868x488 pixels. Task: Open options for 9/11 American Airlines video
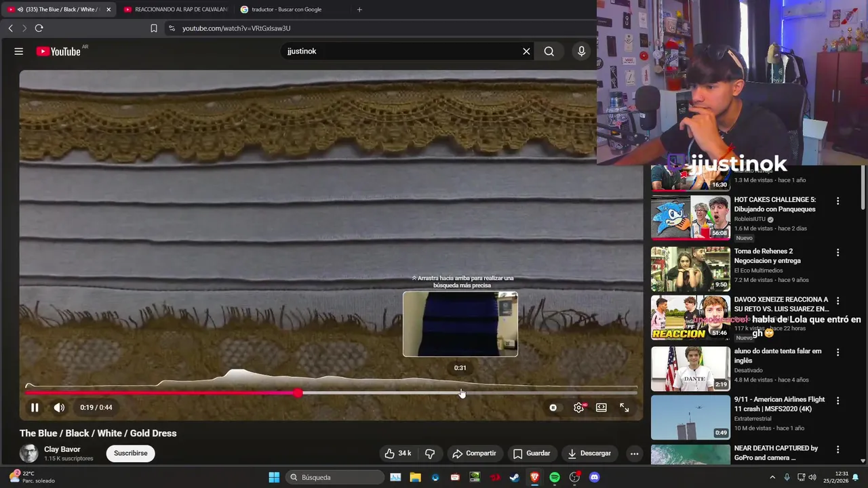point(837,401)
